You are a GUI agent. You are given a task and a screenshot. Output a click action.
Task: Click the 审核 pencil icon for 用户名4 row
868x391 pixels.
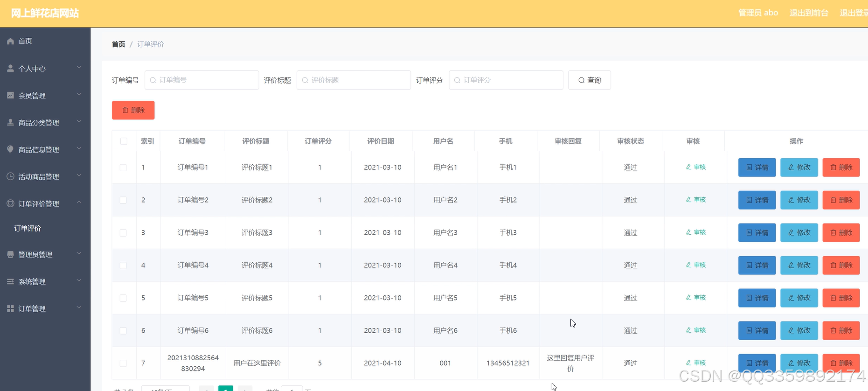688,265
